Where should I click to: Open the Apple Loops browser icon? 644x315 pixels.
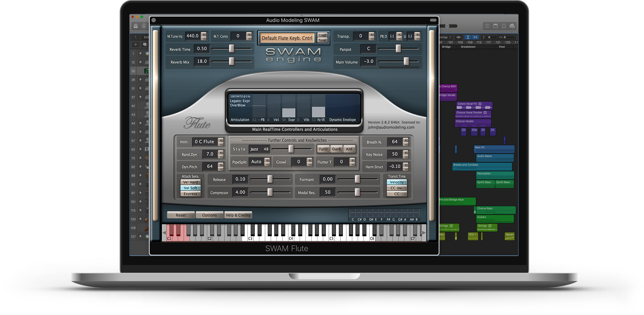coord(504,26)
